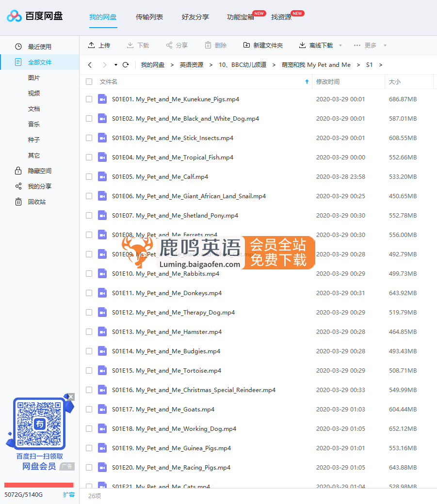Screen dimensions: 437x504
Task: Expand the More options dropdown arrow
Action: point(385,46)
